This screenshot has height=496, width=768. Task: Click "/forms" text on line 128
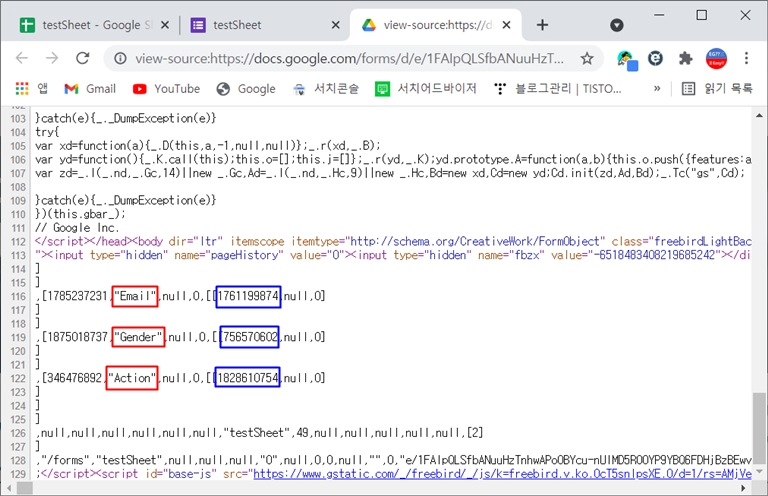point(66,460)
